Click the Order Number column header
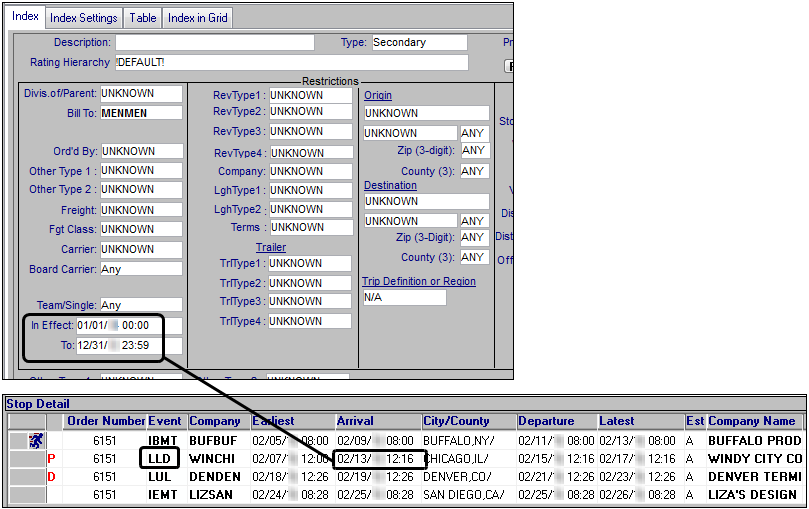 (106, 421)
